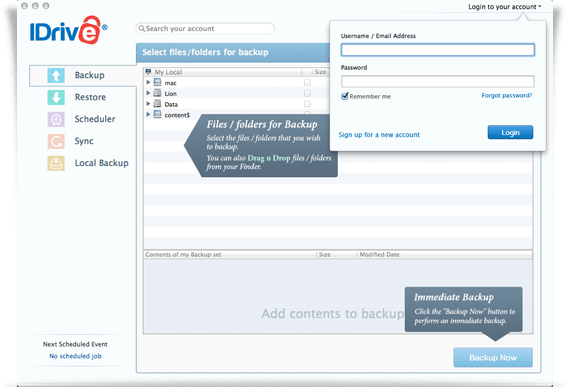Expand the Data drive tree node
Image resolution: width=570 pixels, height=387 pixels.
(x=148, y=104)
